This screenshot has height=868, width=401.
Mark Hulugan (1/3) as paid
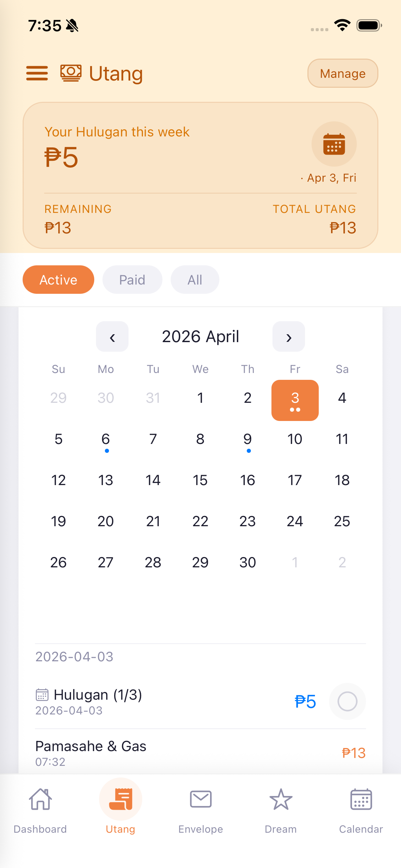pos(347,701)
